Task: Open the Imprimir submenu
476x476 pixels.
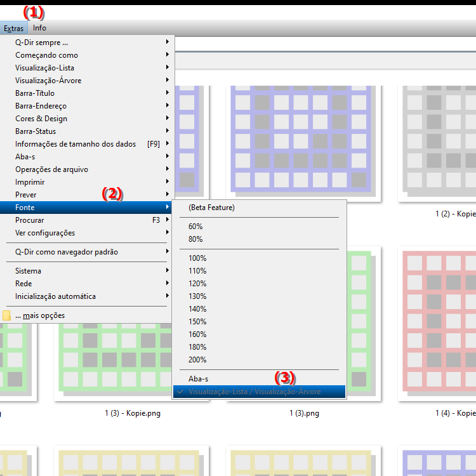Action: point(87,182)
